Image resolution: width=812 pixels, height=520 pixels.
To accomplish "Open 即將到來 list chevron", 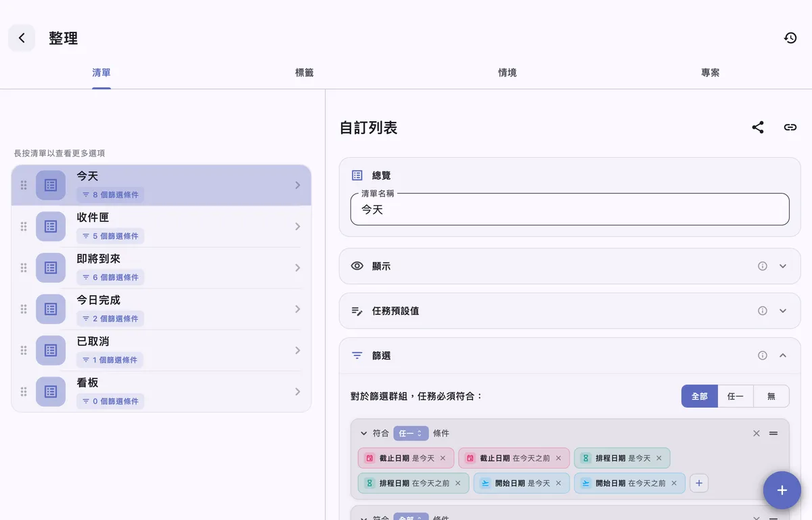I will [x=298, y=267].
